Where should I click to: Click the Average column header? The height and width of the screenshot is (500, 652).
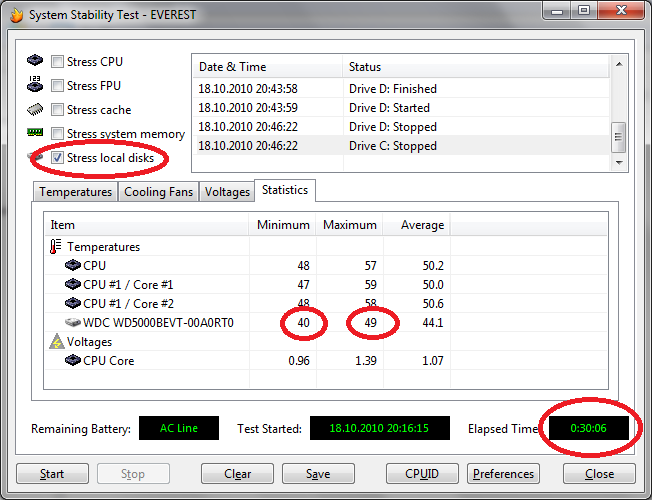416,225
